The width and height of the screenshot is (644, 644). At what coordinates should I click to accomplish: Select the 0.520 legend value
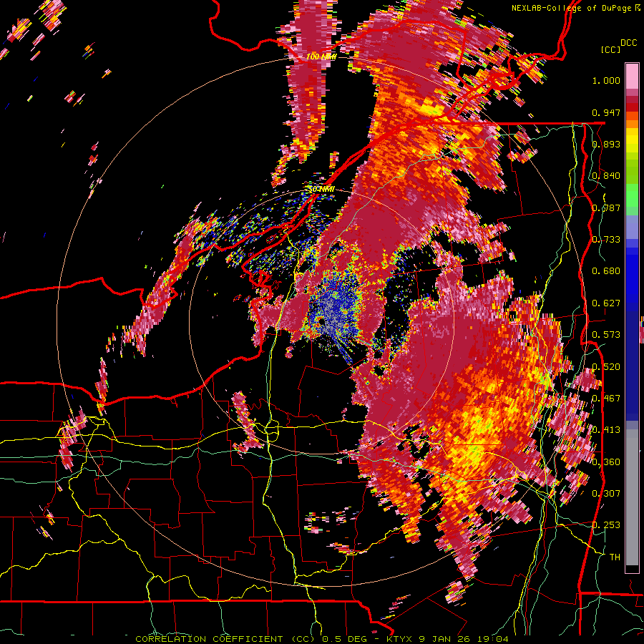(x=606, y=366)
